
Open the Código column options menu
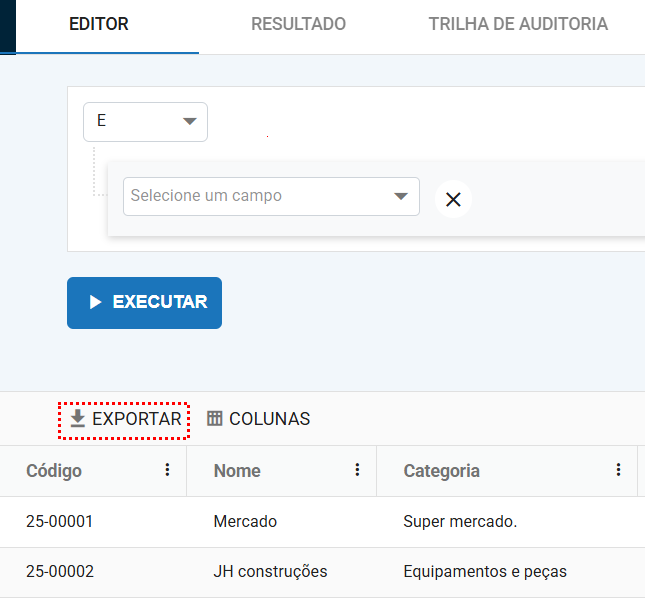click(x=167, y=470)
